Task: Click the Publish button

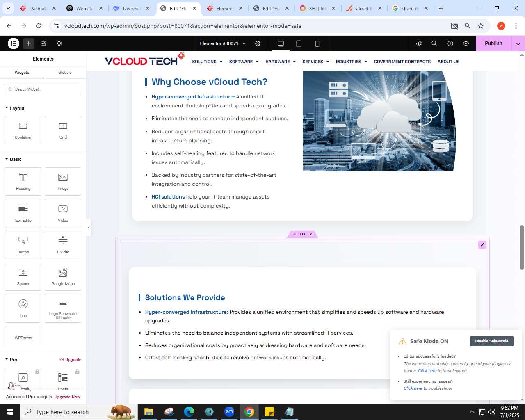Action: [x=493, y=43]
